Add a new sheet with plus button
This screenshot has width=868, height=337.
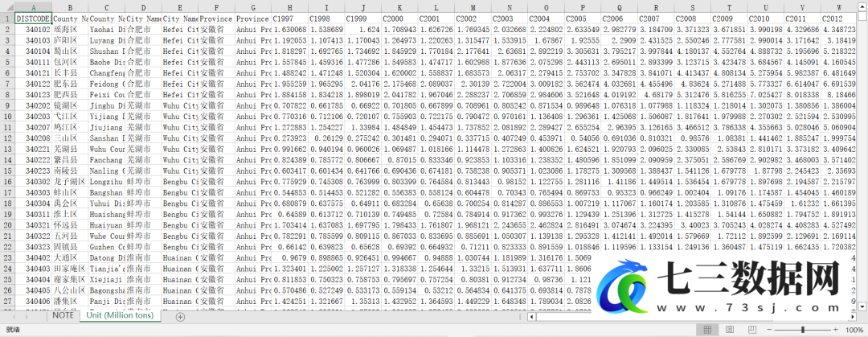180,317
